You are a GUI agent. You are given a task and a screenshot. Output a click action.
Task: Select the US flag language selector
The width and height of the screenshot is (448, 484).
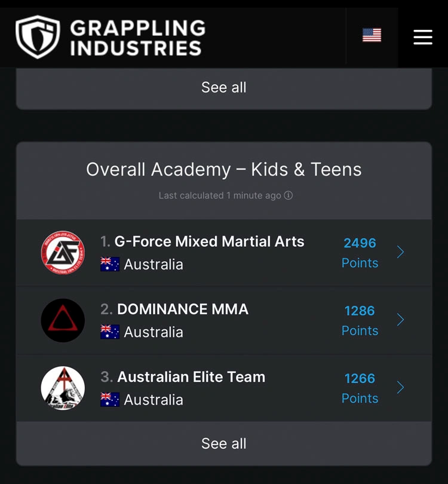pos(372,35)
